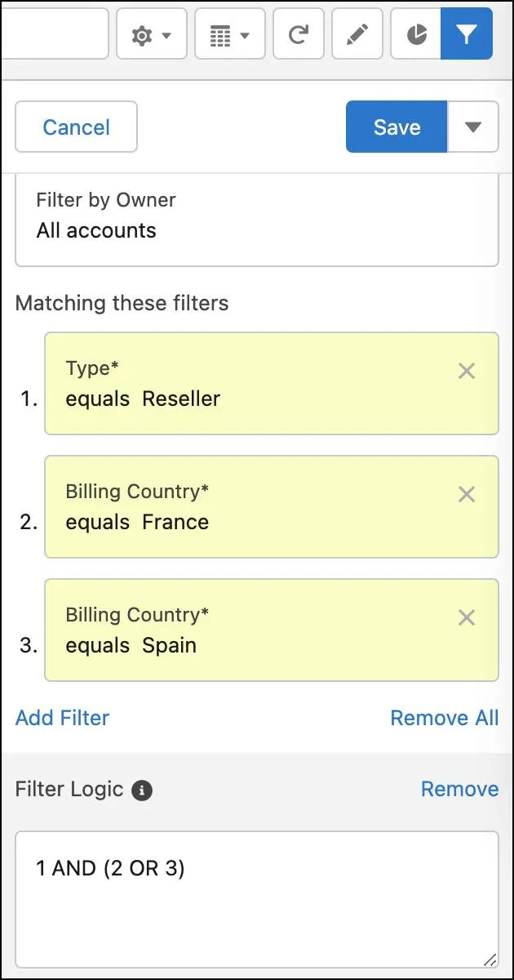Click the Cancel button
This screenshot has height=980, width=514.
coord(76,127)
